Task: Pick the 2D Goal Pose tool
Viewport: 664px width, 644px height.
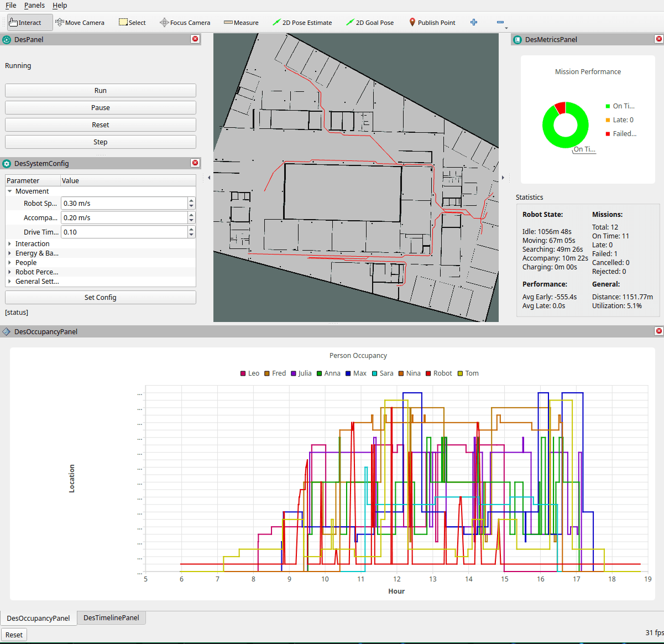Action: tap(370, 23)
